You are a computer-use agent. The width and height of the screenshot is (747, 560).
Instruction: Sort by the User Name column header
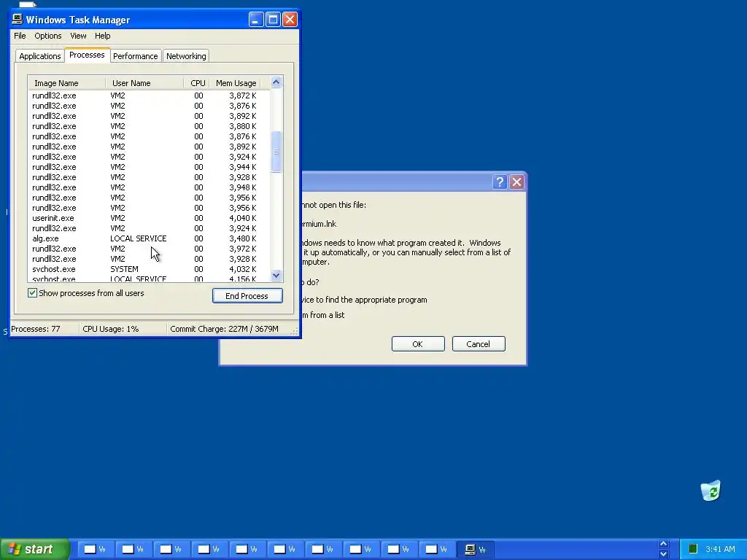tap(144, 83)
